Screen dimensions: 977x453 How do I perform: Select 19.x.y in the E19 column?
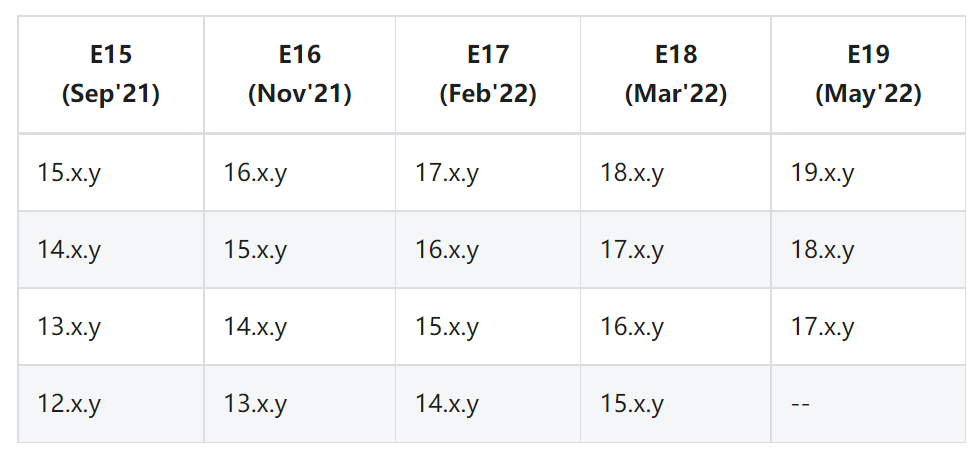pos(822,173)
